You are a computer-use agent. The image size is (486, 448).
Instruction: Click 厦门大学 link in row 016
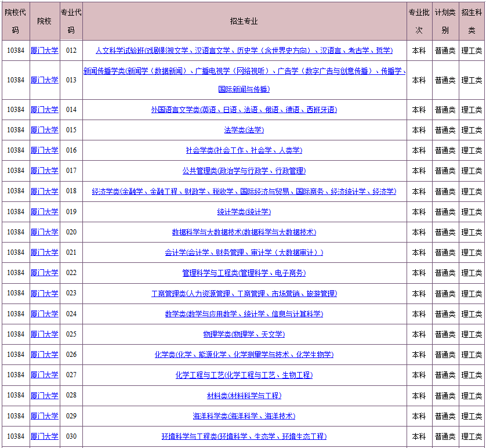(x=45, y=150)
